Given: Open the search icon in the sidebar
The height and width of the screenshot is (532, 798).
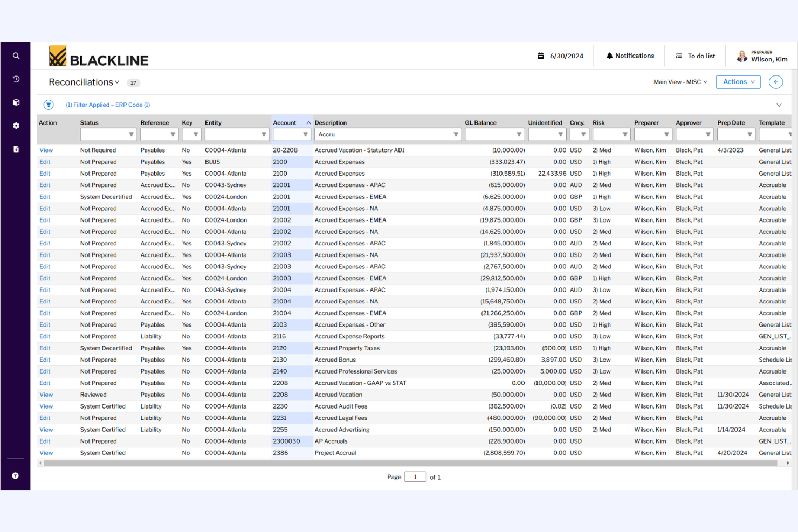Looking at the screenshot, I should tap(16, 56).
